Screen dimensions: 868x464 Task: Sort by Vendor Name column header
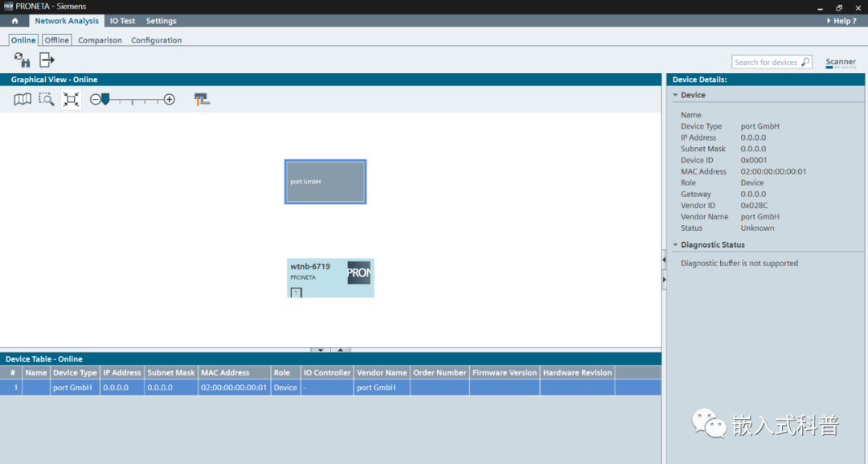click(382, 372)
